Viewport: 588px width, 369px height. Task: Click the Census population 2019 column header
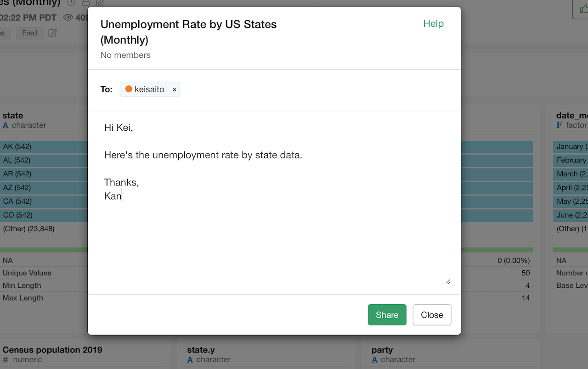(x=52, y=350)
